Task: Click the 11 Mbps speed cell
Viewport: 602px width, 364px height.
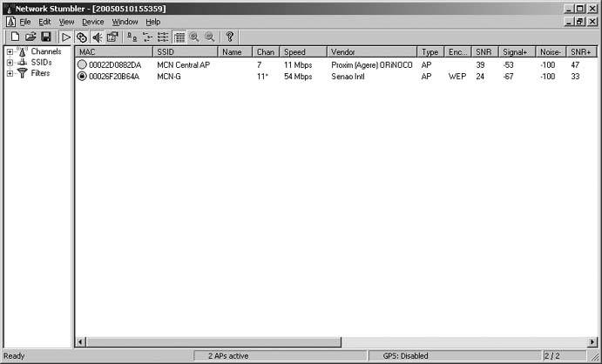Action: pyautogui.click(x=298, y=65)
